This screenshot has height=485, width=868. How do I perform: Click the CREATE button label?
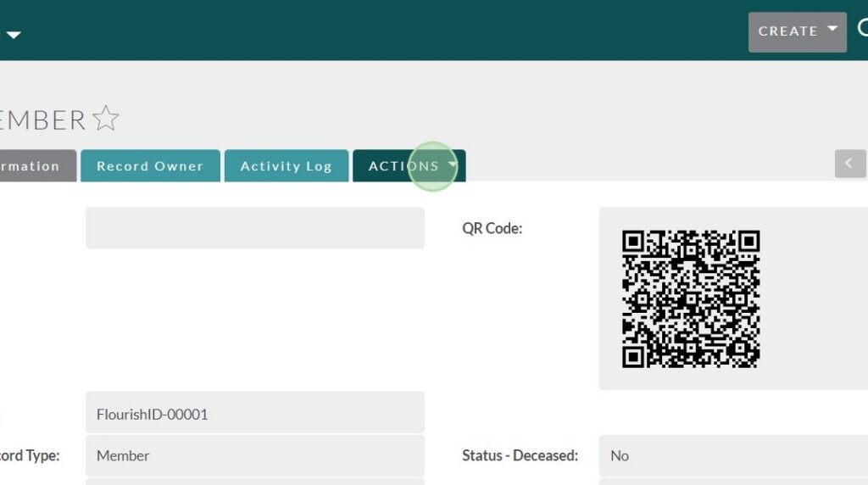[787, 31]
